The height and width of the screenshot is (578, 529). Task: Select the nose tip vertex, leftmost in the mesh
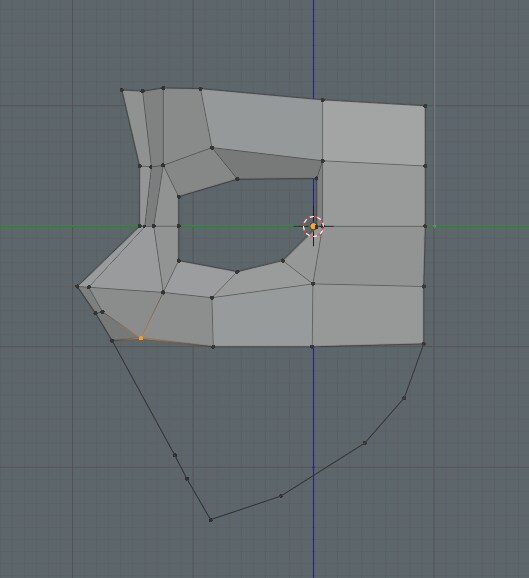pos(77,286)
